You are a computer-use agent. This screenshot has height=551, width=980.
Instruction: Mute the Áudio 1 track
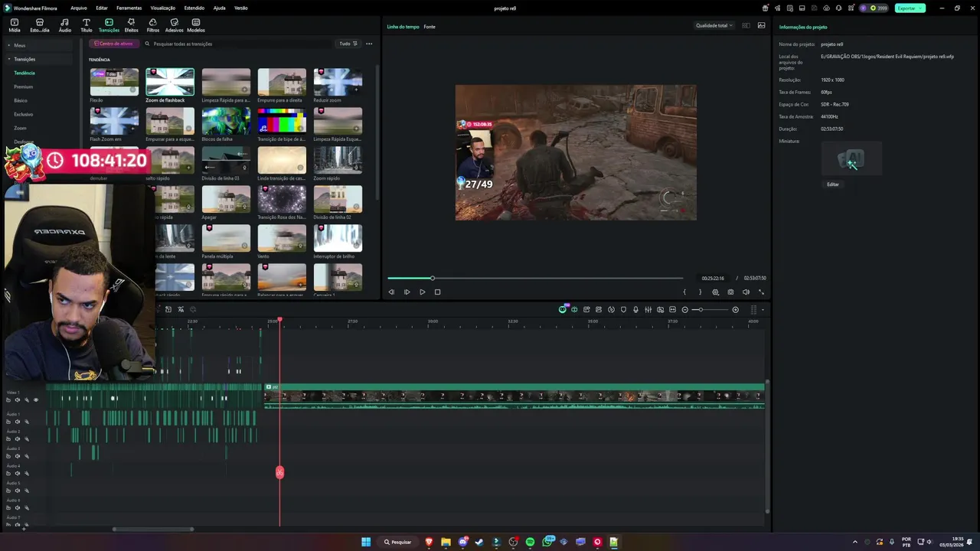[x=18, y=422]
